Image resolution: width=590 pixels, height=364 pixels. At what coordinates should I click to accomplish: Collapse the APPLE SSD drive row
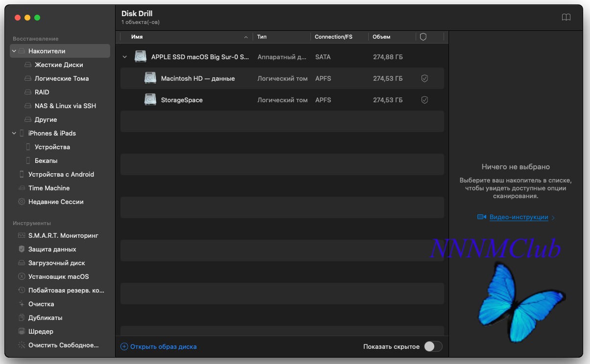pos(125,57)
